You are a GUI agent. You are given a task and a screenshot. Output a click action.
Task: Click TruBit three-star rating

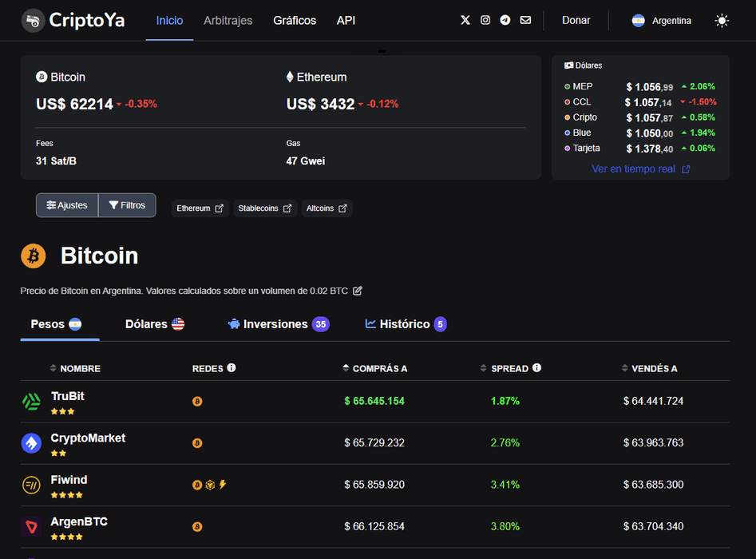63,411
